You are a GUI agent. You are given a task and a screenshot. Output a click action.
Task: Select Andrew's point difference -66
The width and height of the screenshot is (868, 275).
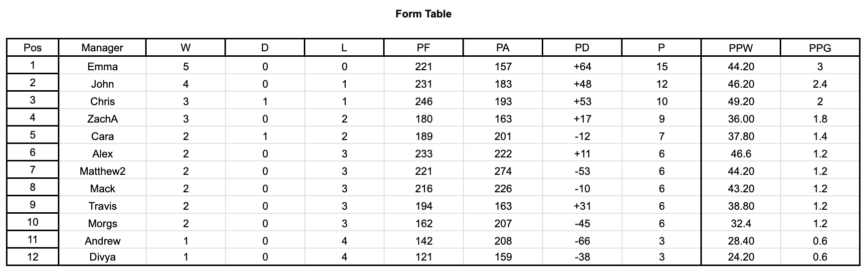(x=582, y=241)
